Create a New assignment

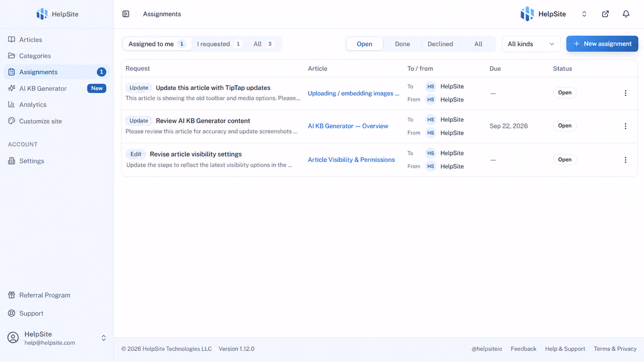point(602,44)
